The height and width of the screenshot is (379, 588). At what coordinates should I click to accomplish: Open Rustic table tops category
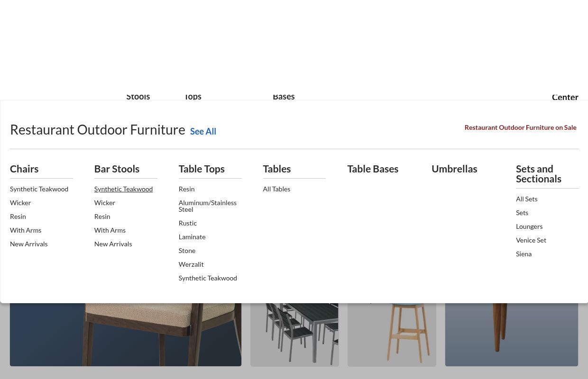(187, 223)
